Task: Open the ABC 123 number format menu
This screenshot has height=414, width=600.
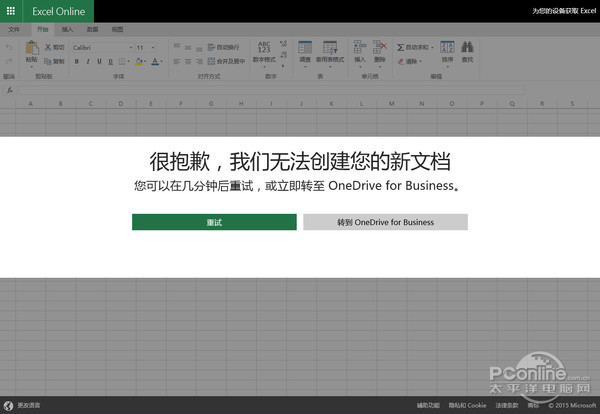Action: [x=264, y=52]
